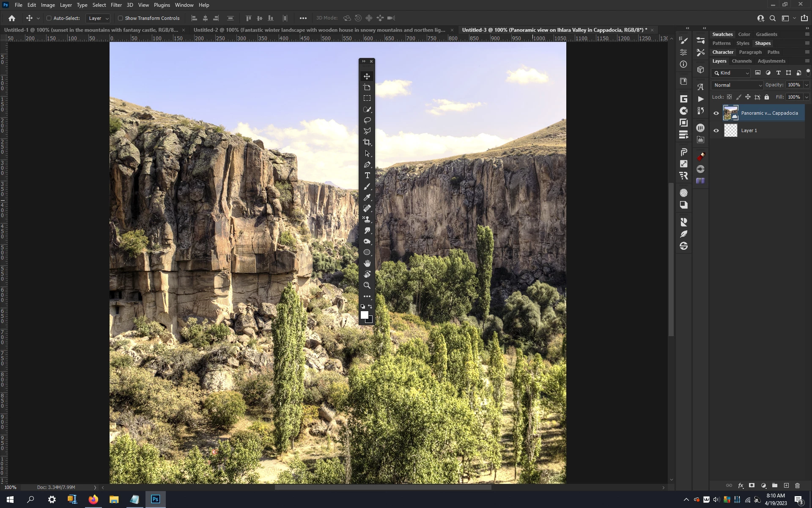
Task: Click the white foreground color swatch
Action: [364, 315]
